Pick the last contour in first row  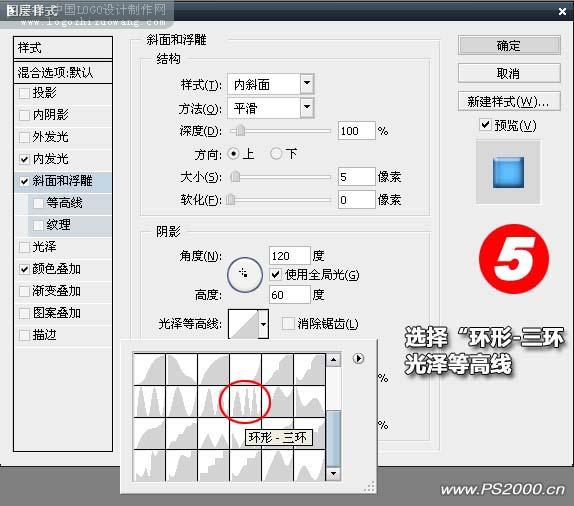[309, 369]
